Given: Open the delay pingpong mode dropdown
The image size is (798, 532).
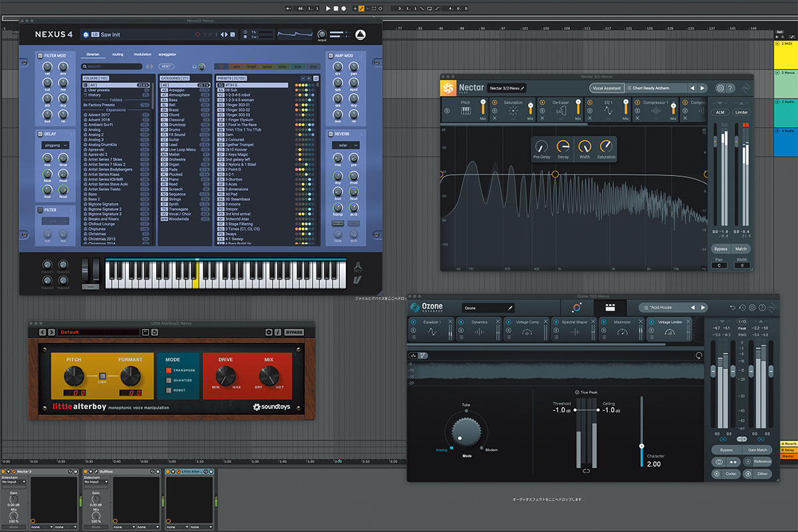Looking at the screenshot, I should pos(56,145).
